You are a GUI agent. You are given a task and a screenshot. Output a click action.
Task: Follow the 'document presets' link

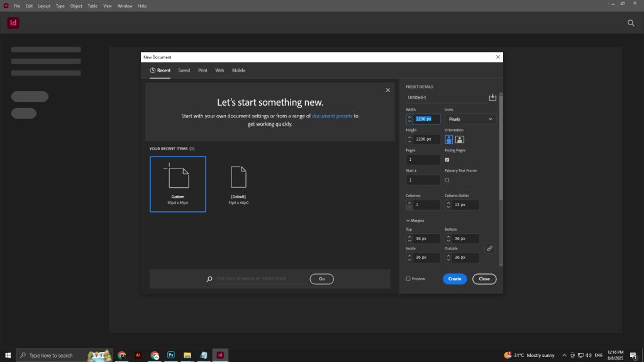[x=332, y=116]
